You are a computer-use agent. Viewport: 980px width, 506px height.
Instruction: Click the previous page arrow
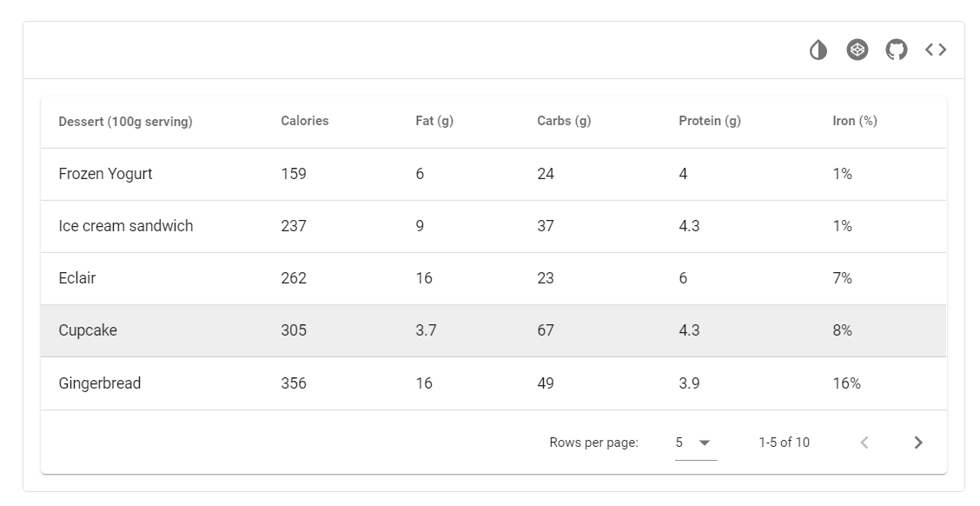click(864, 443)
